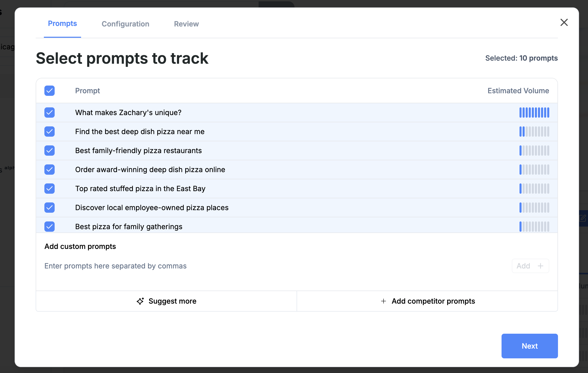The image size is (588, 373).
Task: Click volume indicator for East Bay stuffed pizza
Action: (534, 189)
